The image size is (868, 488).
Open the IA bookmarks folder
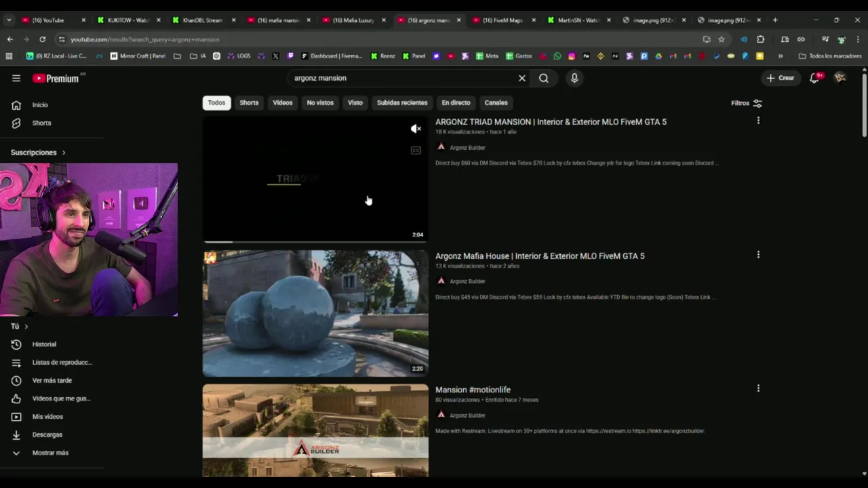[x=198, y=56]
